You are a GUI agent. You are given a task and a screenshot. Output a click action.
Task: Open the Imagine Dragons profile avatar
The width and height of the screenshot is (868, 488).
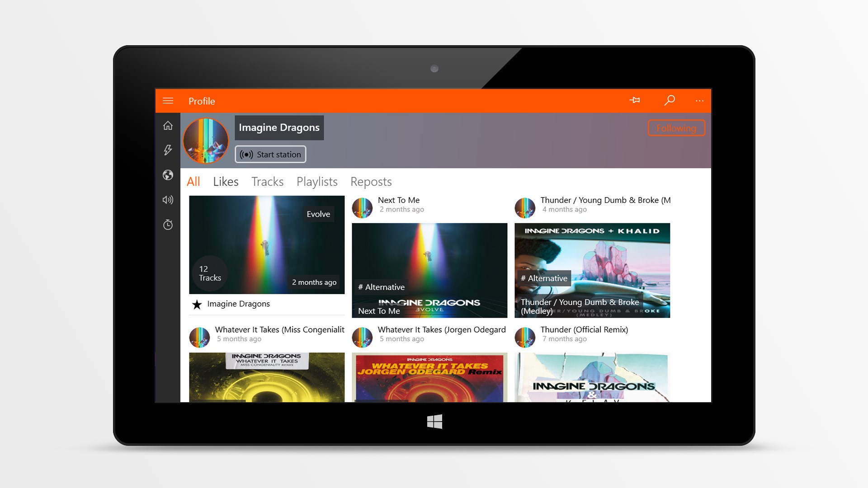coord(206,141)
